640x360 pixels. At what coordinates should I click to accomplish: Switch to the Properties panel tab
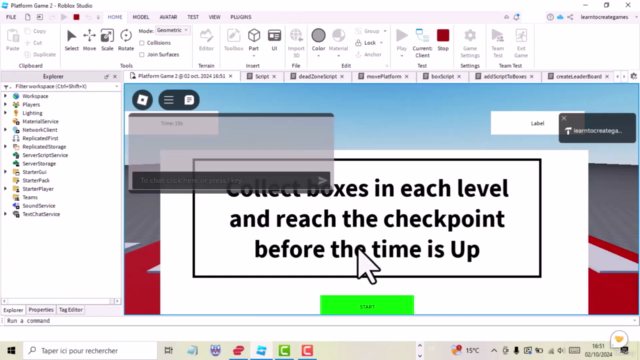point(41,310)
